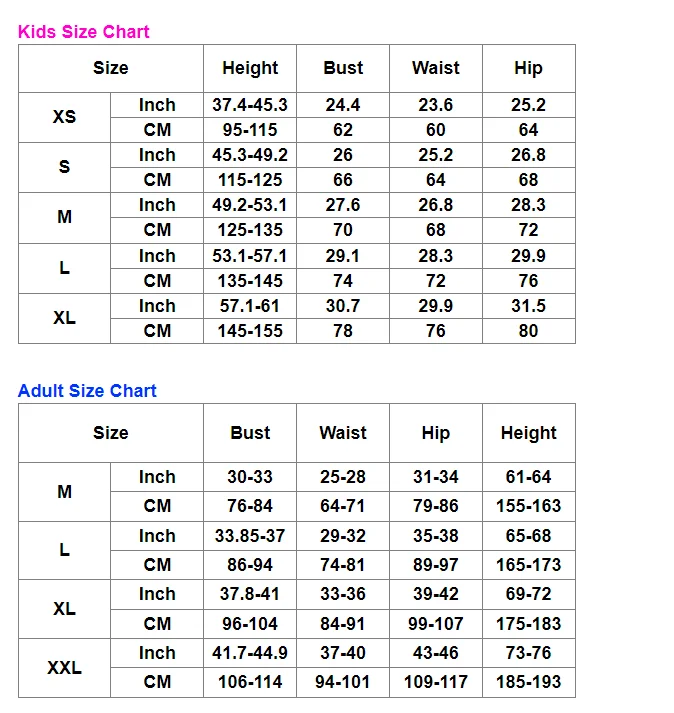The height and width of the screenshot is (713, 674).
Task: Select adult XL waist 84-91 cm cell
Action: 343,624
